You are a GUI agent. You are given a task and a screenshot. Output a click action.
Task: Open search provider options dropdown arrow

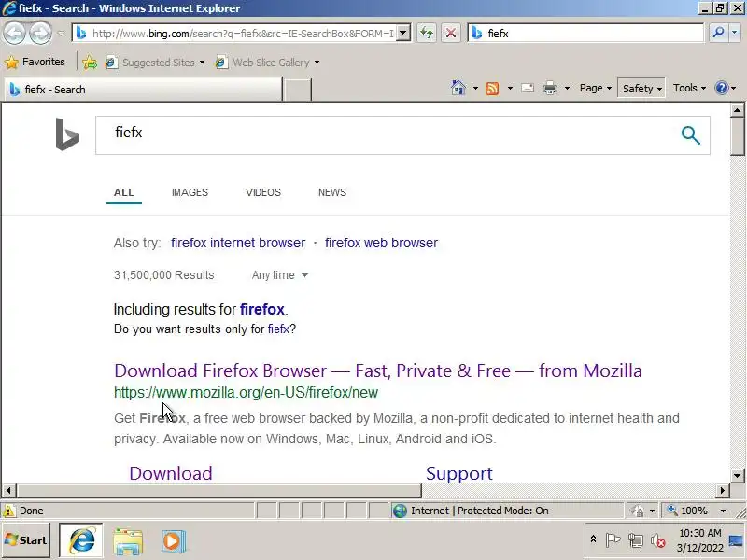[x=735, y=33]
